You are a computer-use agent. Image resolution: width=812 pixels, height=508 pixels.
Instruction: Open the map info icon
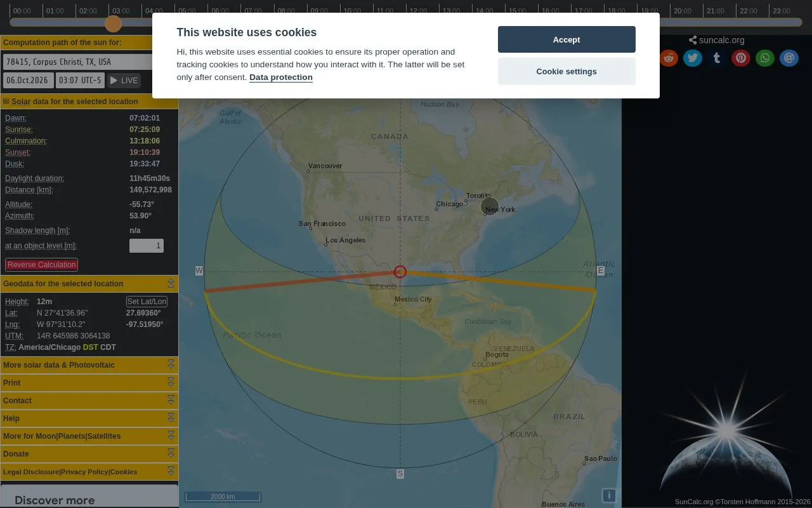(609, 495)
